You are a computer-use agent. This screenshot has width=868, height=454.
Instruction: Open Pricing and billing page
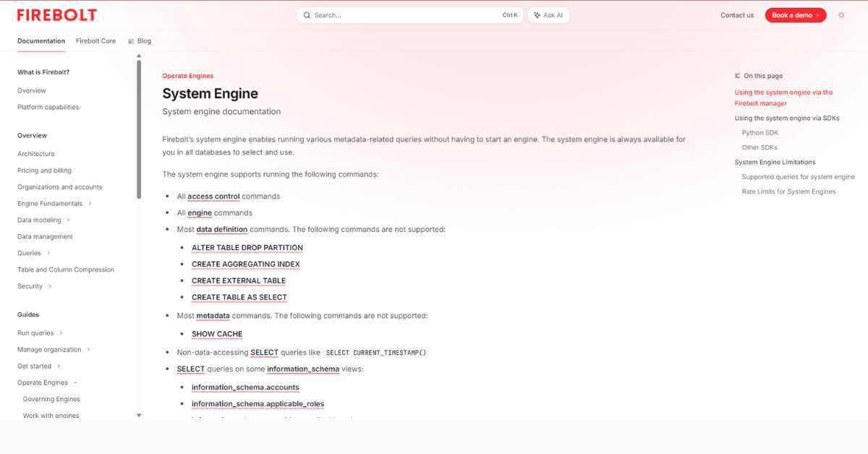point(44,171)
